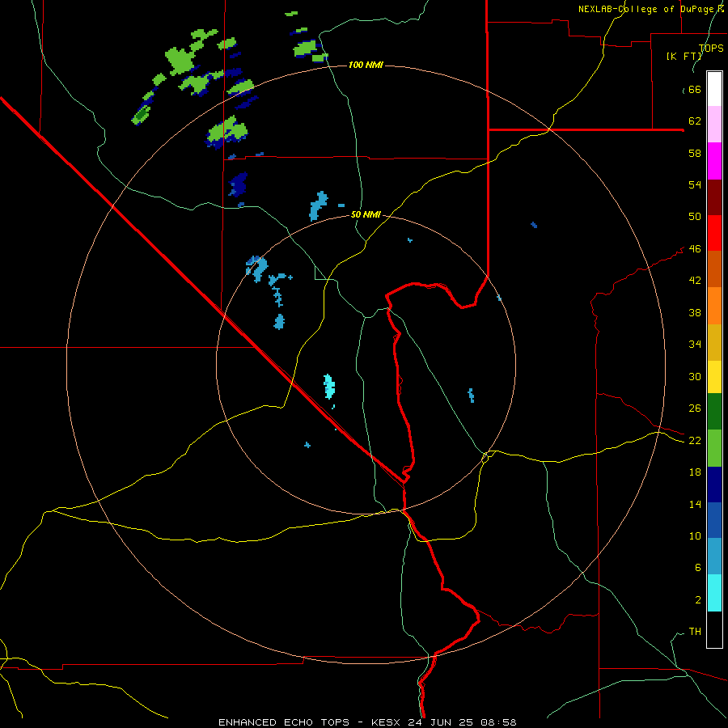The height and width of the screenshot is (728, 728).
Task: Click the '100 NMI' range ring label
Action: click(366, 65)
